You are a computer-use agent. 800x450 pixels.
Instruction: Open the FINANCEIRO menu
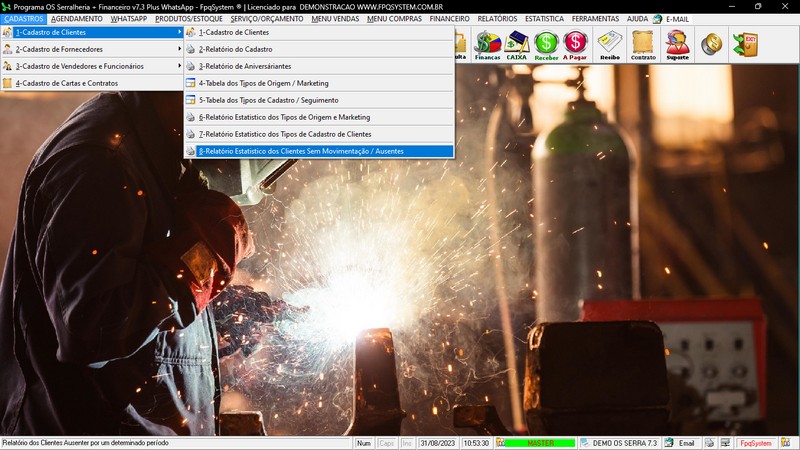pyautogui.click(x=449, y=19)
